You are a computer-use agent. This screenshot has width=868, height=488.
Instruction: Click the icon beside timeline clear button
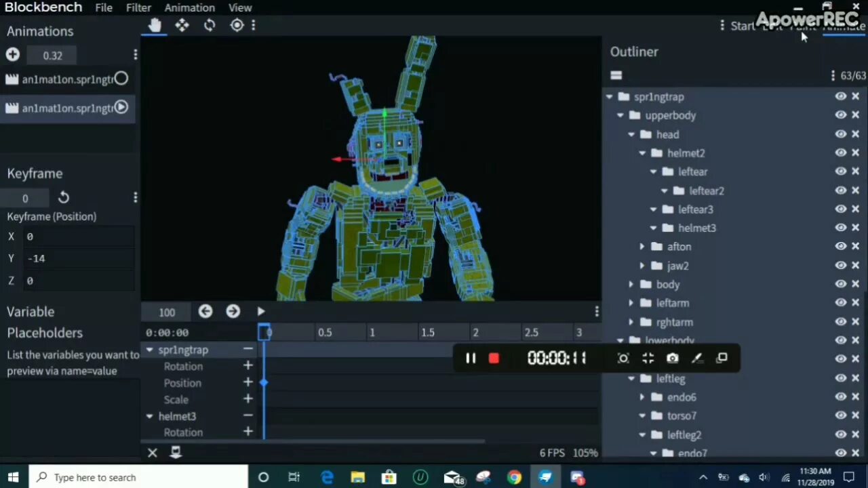pyautogui.click(x=176, y=453)
